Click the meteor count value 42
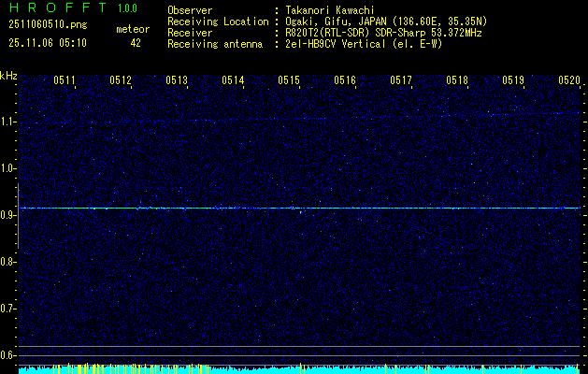Image resolution: width=588 pixels, height=374 pixels. (136, 43)
